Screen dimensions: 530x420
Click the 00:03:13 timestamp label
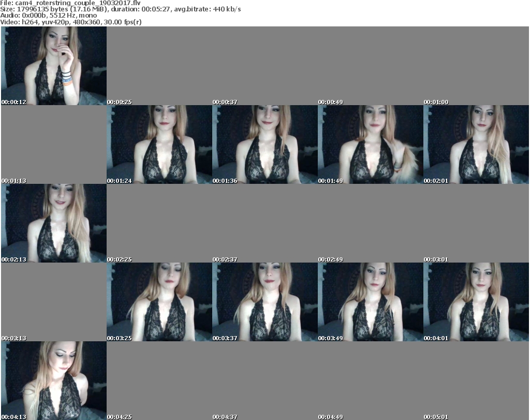13,338
